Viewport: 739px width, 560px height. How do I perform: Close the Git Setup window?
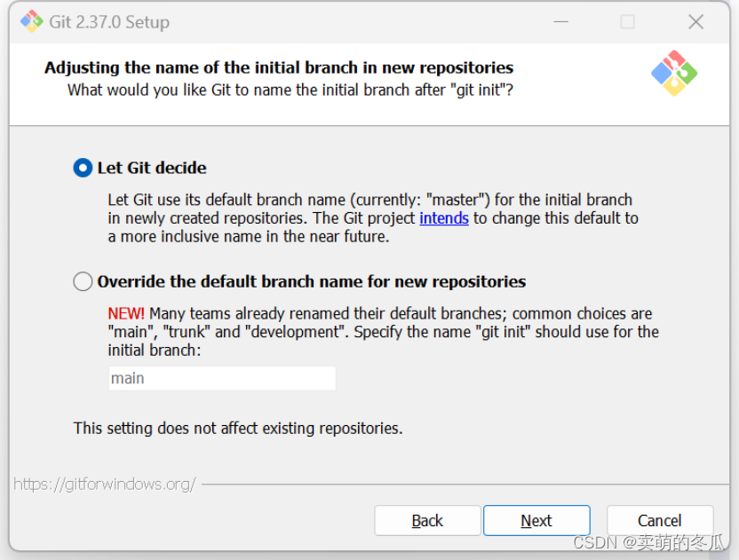pos(695,21)
